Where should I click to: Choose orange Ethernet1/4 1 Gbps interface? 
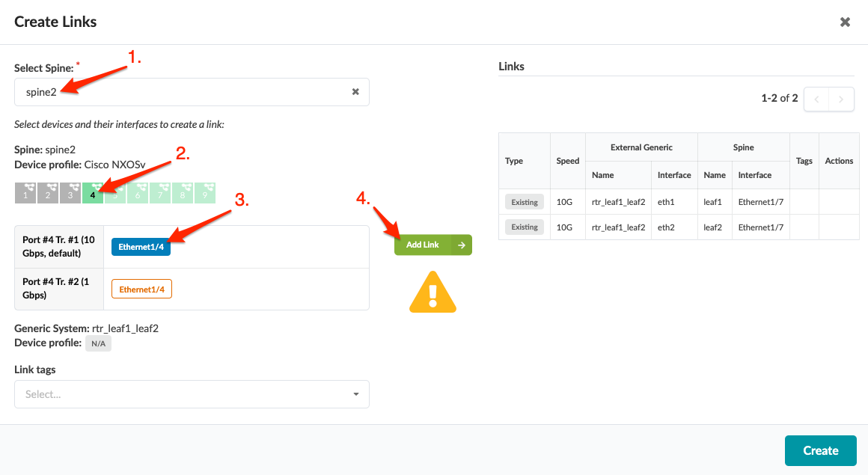pyautogui.click(x=141, y=289)
